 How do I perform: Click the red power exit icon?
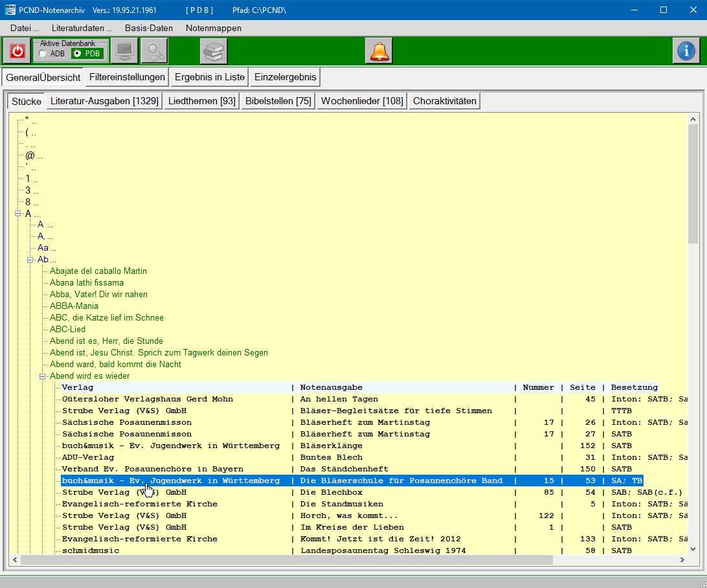17,51
